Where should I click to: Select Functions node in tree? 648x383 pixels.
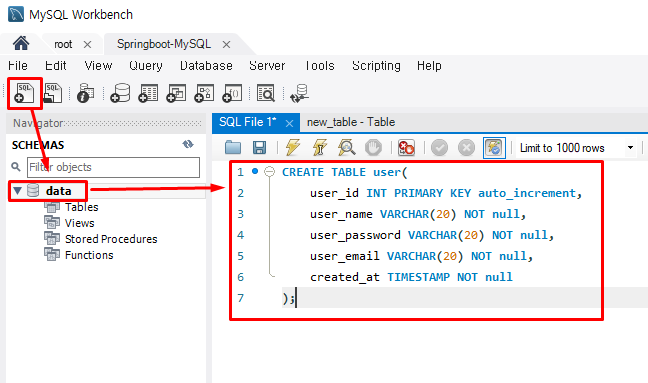pos(89,255)
